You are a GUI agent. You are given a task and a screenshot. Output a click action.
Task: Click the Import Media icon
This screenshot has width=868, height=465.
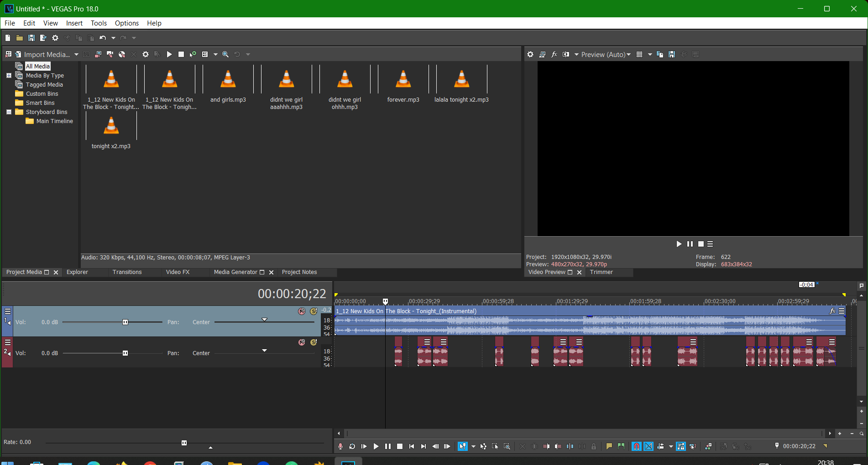coord(18,54)
